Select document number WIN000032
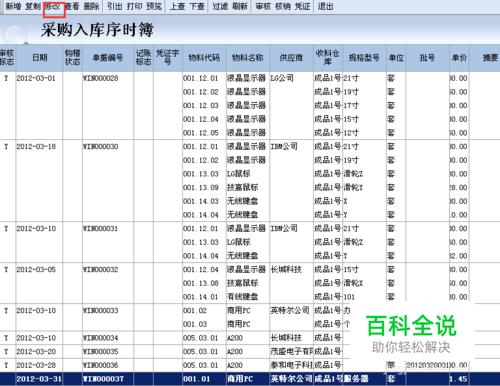This screenshot has width=500, height=386. pyautogui.click(x=101, y=270)
